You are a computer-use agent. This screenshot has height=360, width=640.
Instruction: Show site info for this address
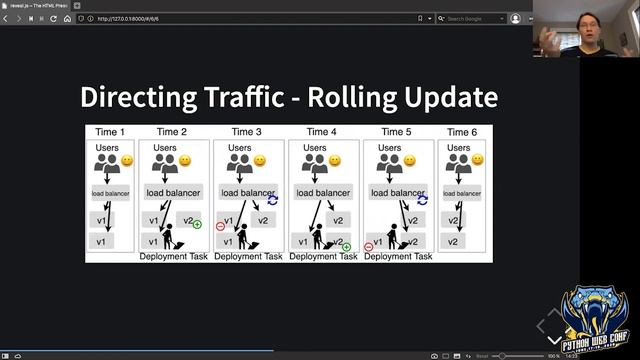90,19
